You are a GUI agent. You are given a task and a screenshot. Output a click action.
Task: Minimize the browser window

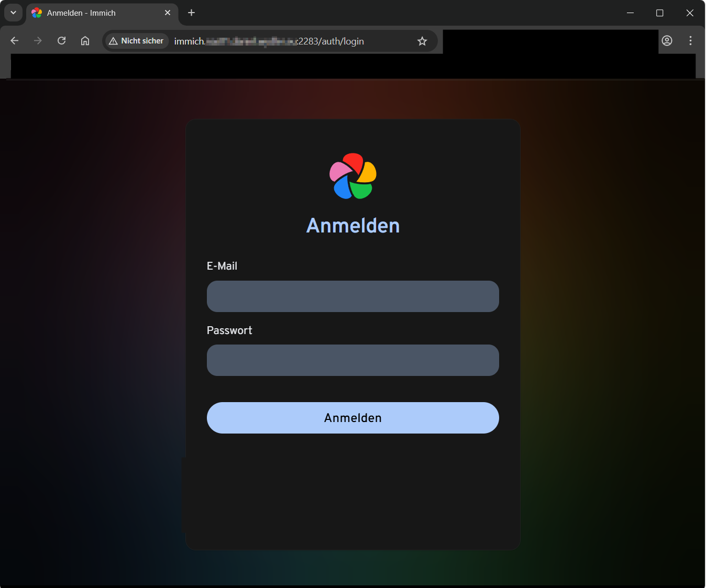630,13
